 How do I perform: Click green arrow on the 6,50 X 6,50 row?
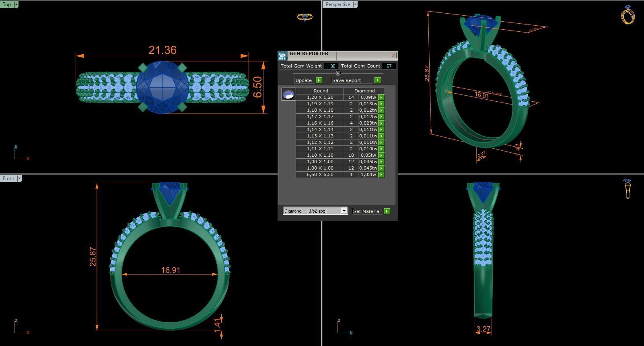coord(381,174)
